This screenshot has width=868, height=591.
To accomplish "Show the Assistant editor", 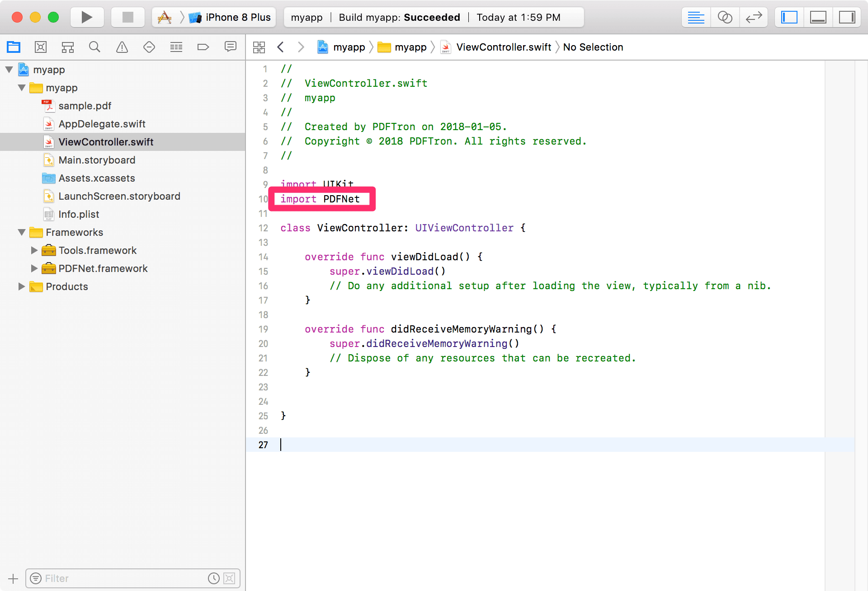I will coord(725,17).
